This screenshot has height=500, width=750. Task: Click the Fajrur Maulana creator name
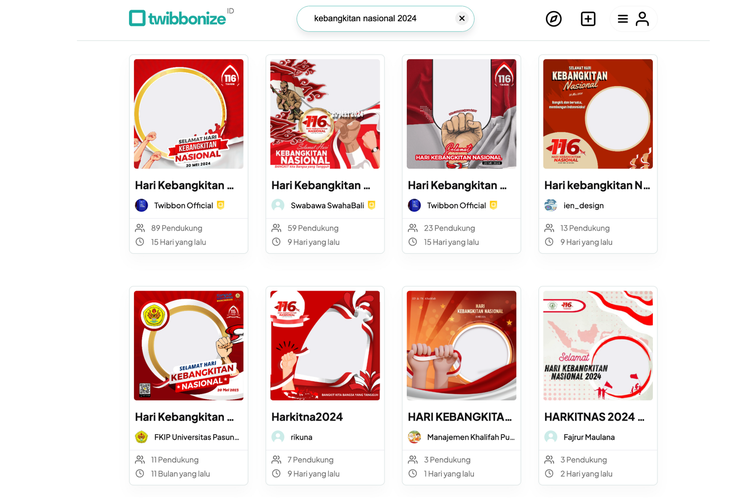click(589, 437)
